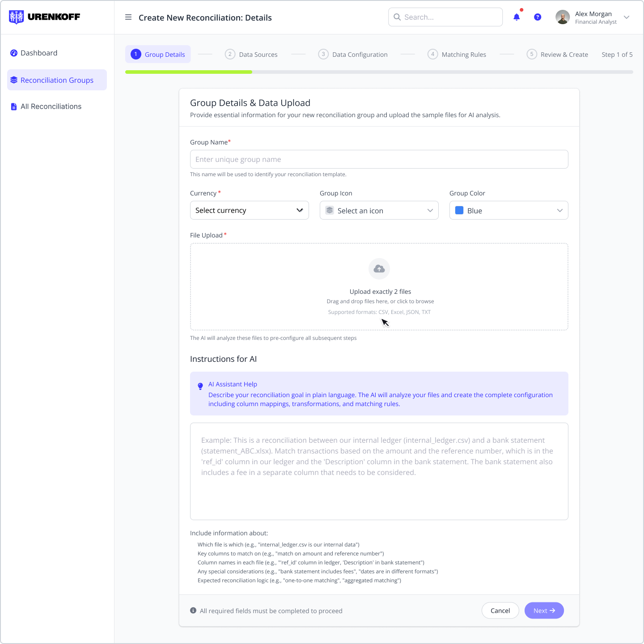644x644 pixels.
Task: Click Alex Morgan's avatar photo
Action: point(563,17)
